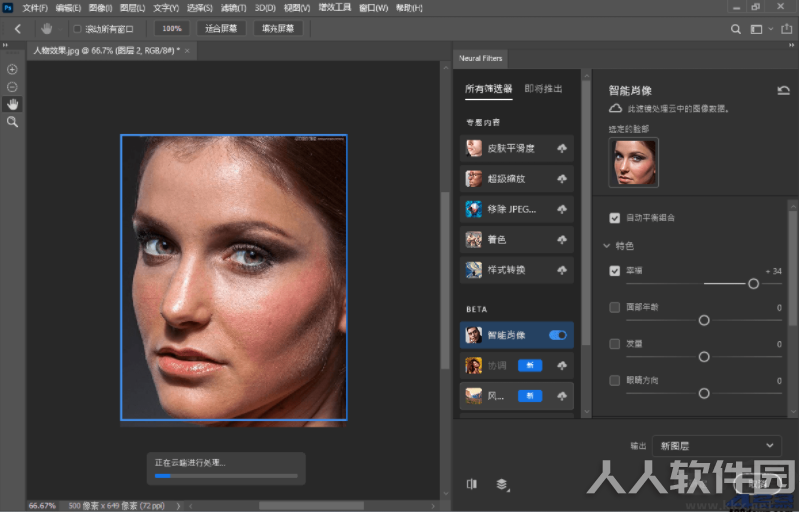Click the selected face thumbnail

[x=634, y=163]
